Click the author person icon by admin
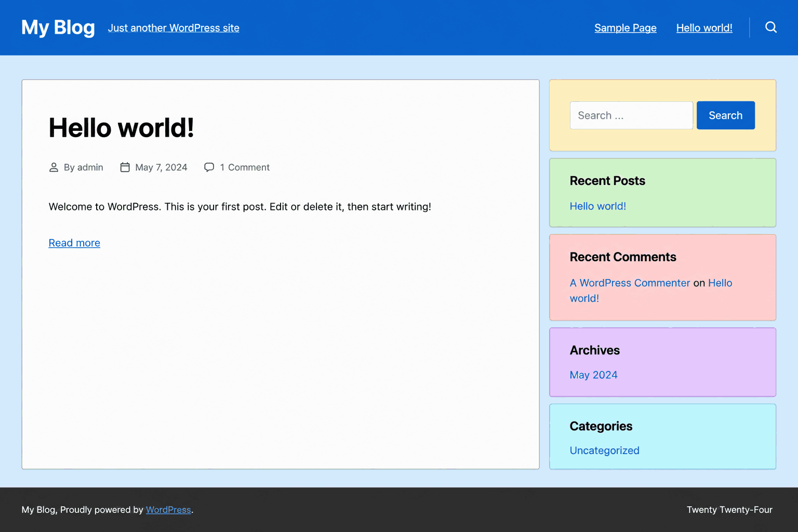 click(54, 167)
